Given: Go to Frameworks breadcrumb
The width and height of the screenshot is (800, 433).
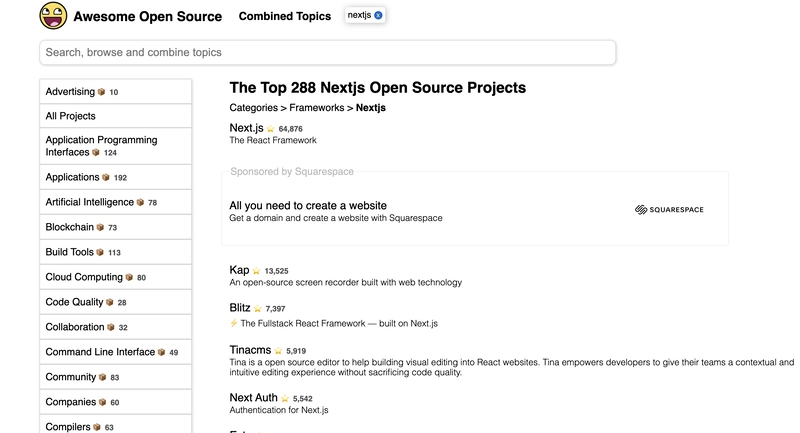Looking at the screenshot, I should click(316, 108).
